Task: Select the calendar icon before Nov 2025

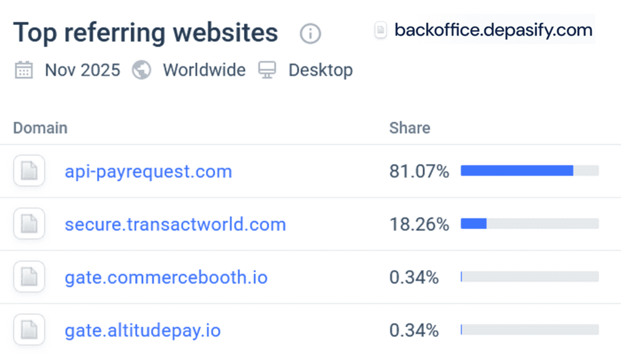Action: 23,70
